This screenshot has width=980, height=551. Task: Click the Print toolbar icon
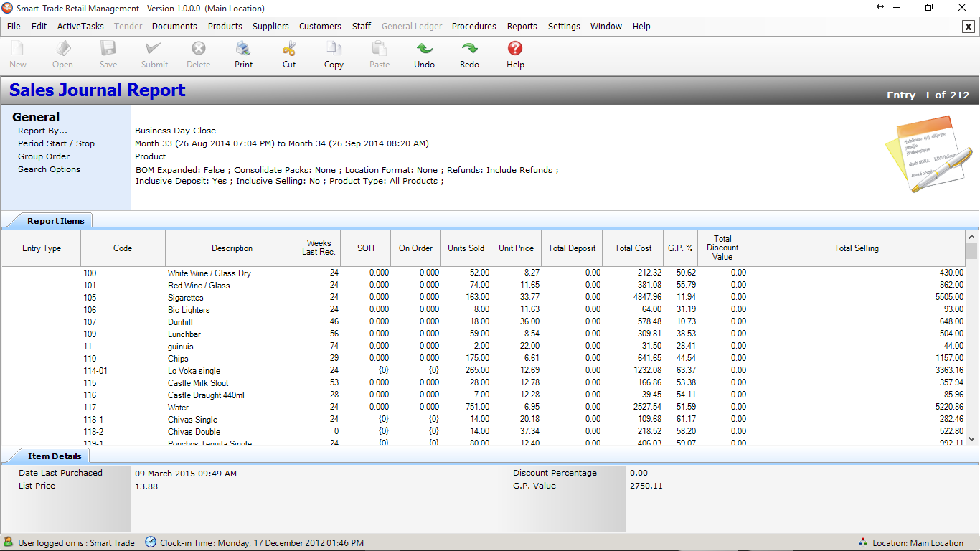point(243,50)
